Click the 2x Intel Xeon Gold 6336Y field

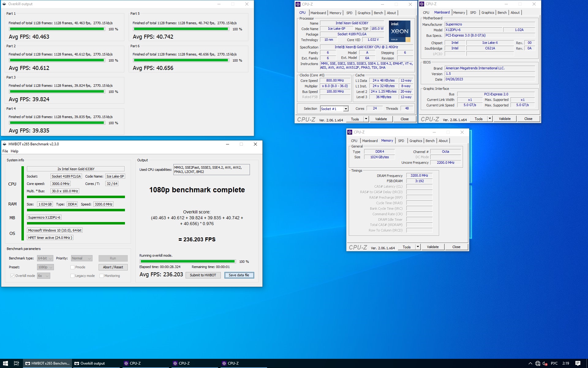coord(76,169)
